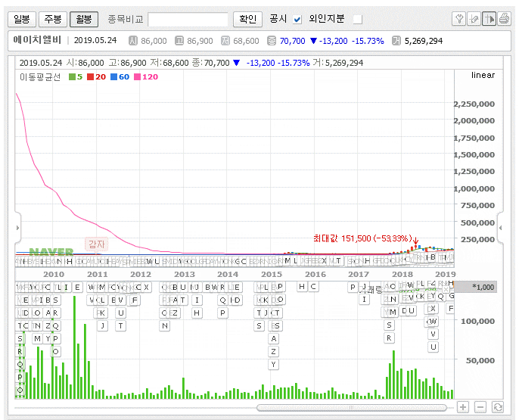Viewport: 519px width, 420px height.
Task: Zoom in with the plus icon
Action: coord(463,407)
